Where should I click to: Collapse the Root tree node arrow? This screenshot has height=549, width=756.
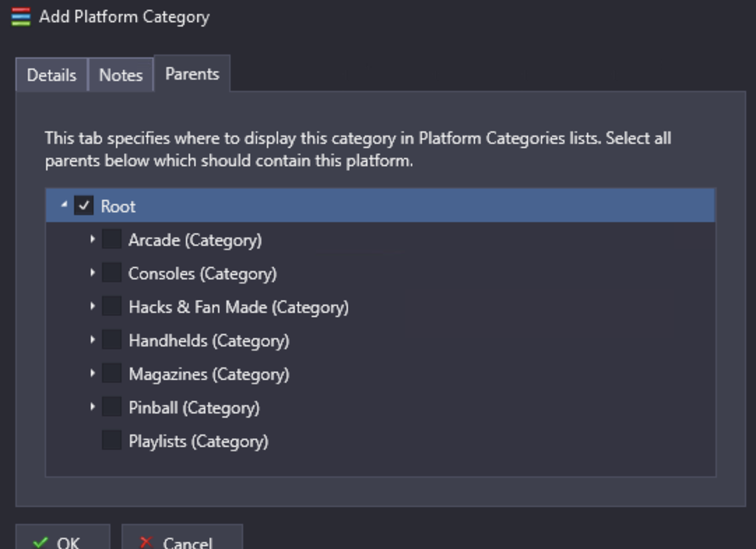coord(64,205)
